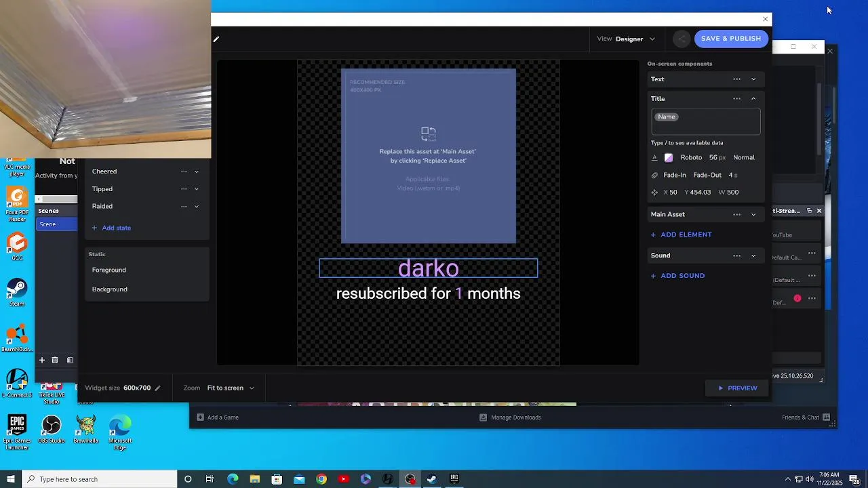Viewport: 868px width, 488px height.
Task: Select 'resubscribed for 1 months' text on canvas
Action: pyautogui.click(x=429, y=293)
